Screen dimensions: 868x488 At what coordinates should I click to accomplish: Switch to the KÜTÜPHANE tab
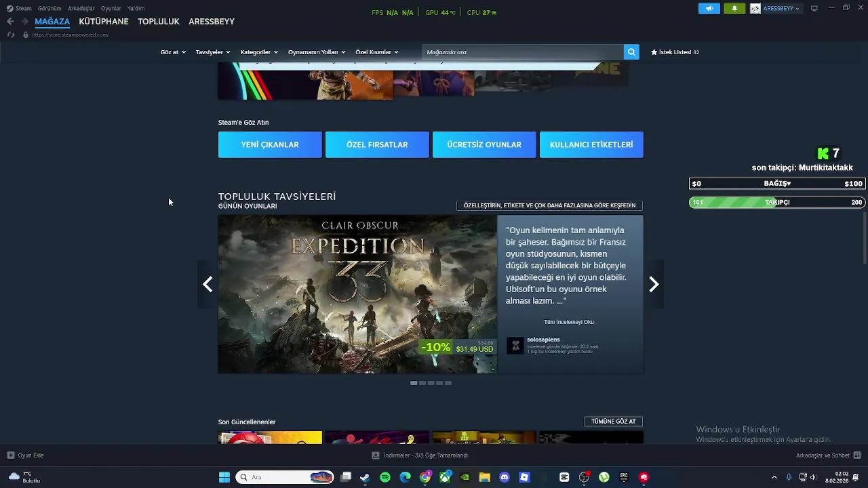104,22
